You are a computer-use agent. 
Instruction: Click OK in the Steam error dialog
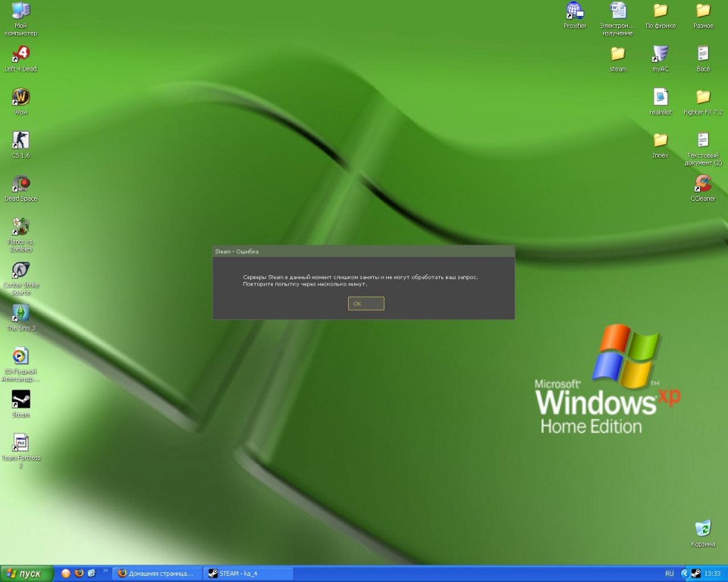366,304
